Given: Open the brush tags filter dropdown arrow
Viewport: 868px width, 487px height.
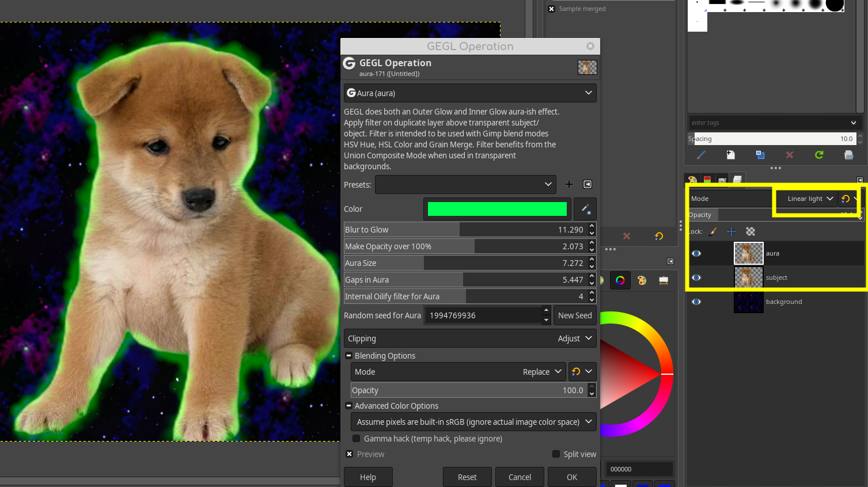Looking at the screenshot, I should coord(854,123).
